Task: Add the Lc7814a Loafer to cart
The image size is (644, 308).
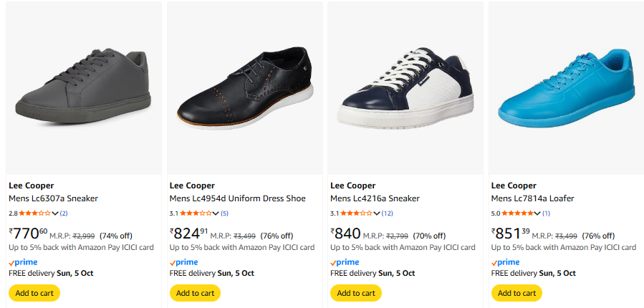Action: pos(516,293)
